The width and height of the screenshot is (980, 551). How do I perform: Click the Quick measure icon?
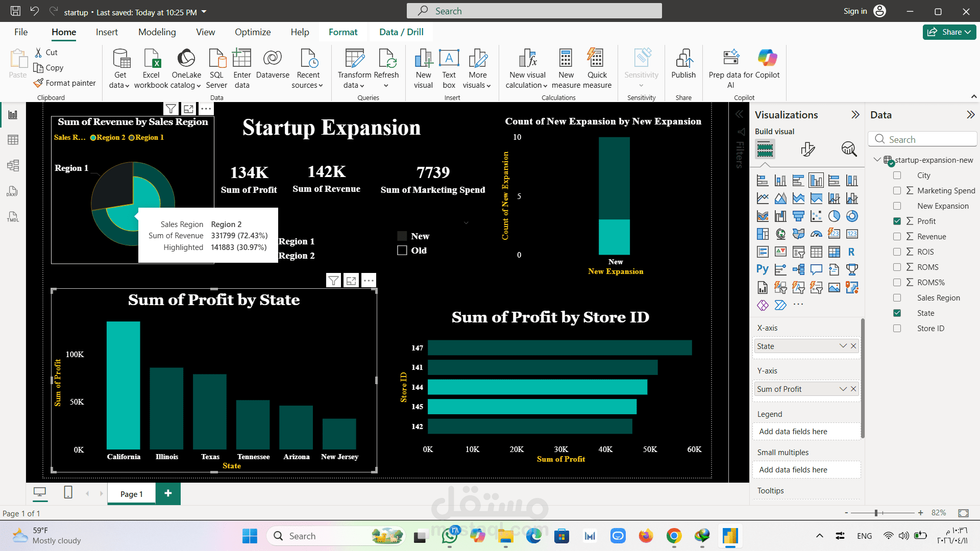[596, 59]
